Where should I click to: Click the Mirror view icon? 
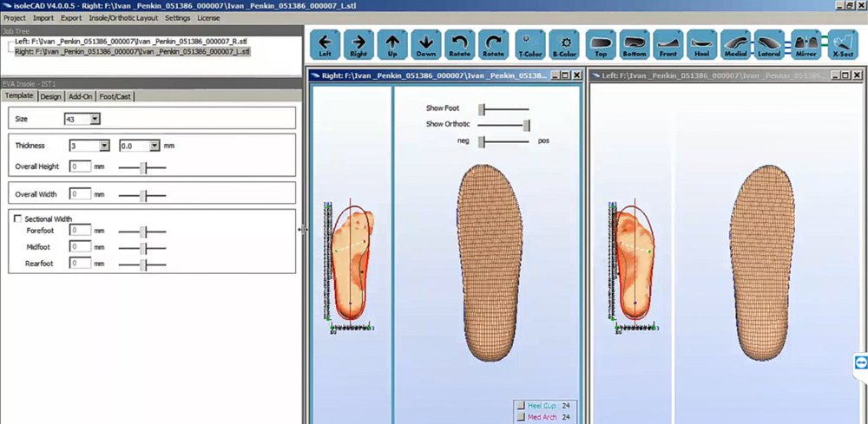pyautogui.click(x=806, y=43)
